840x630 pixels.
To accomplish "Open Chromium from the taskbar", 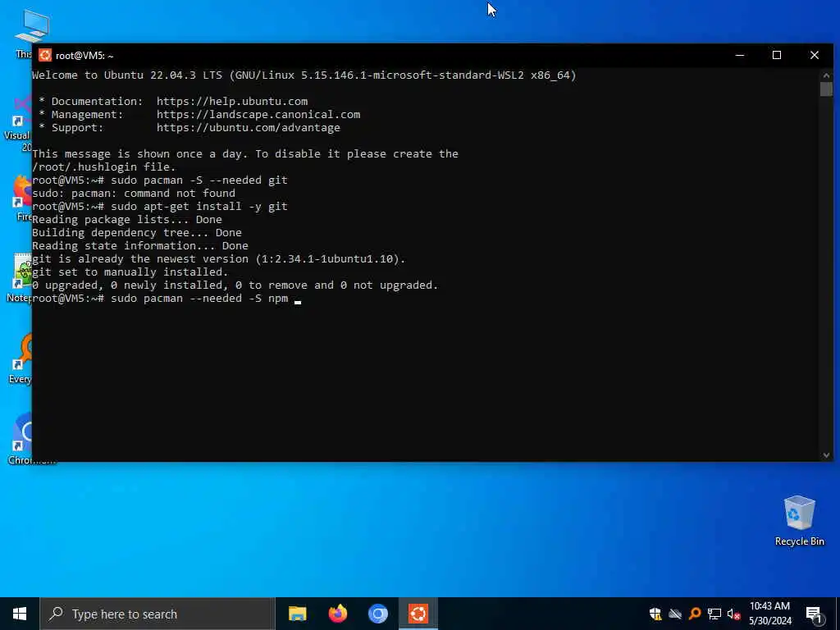I will click(x=377, y=614).
